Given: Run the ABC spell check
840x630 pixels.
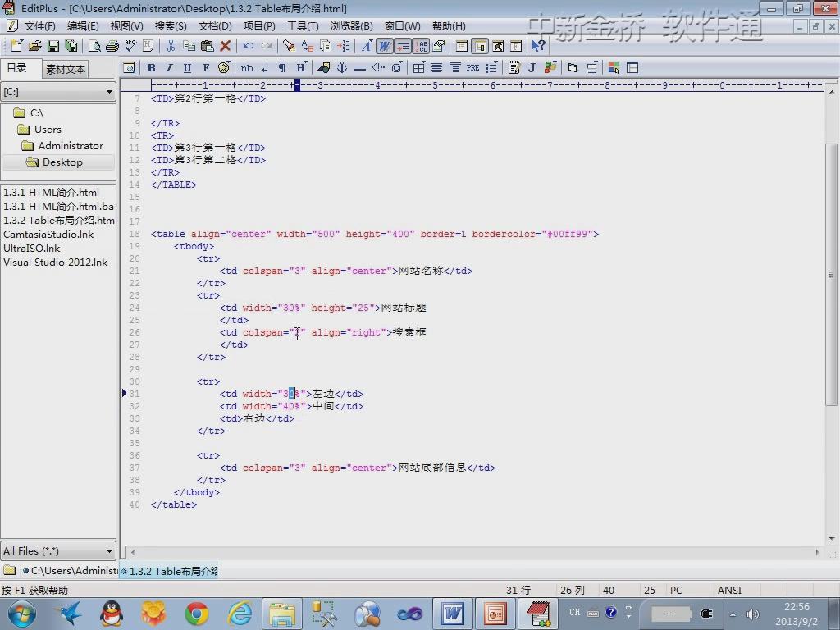Looking at the screenshot, I should [130, 46].
